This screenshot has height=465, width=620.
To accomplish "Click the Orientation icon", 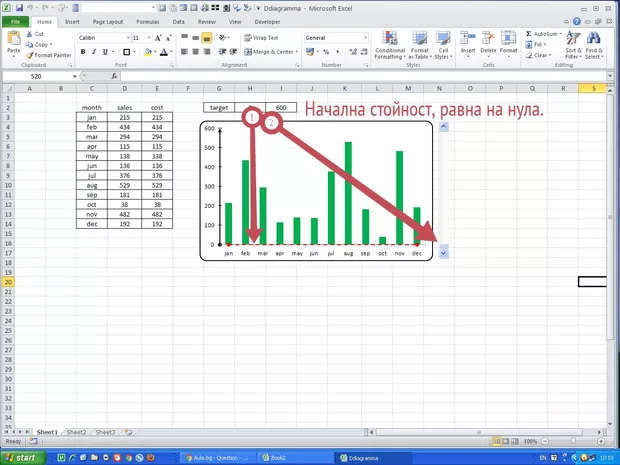I will [x=223, y=38].
